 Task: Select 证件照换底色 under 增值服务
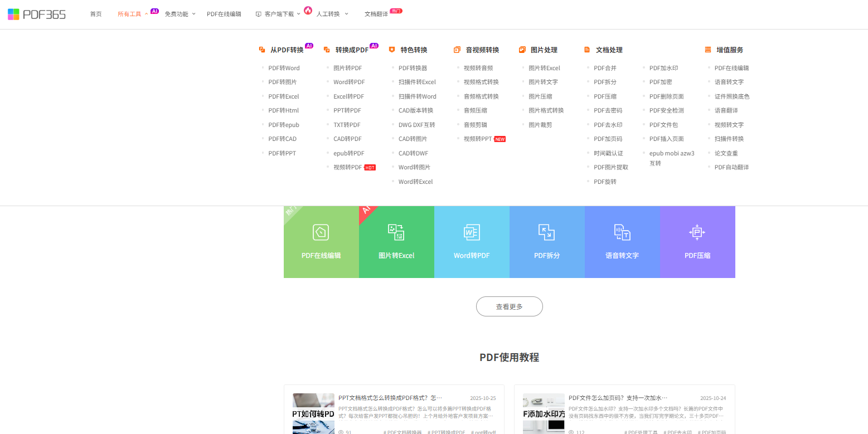732,96
